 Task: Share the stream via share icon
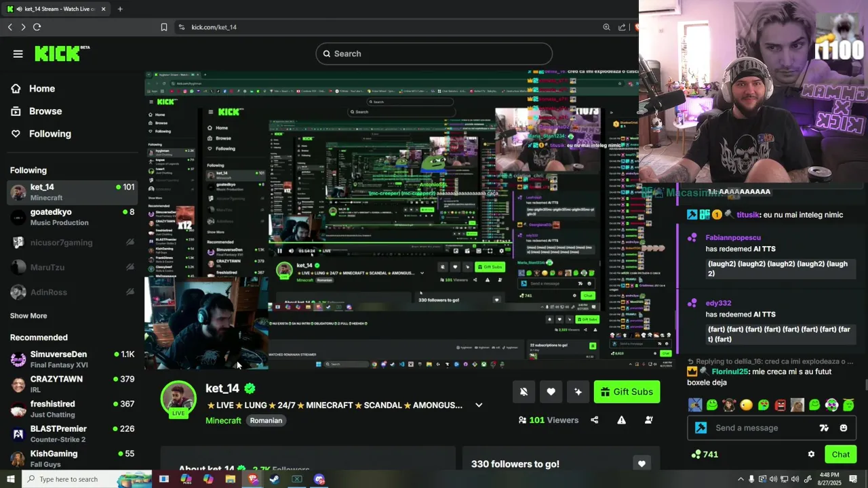point(595,420)
